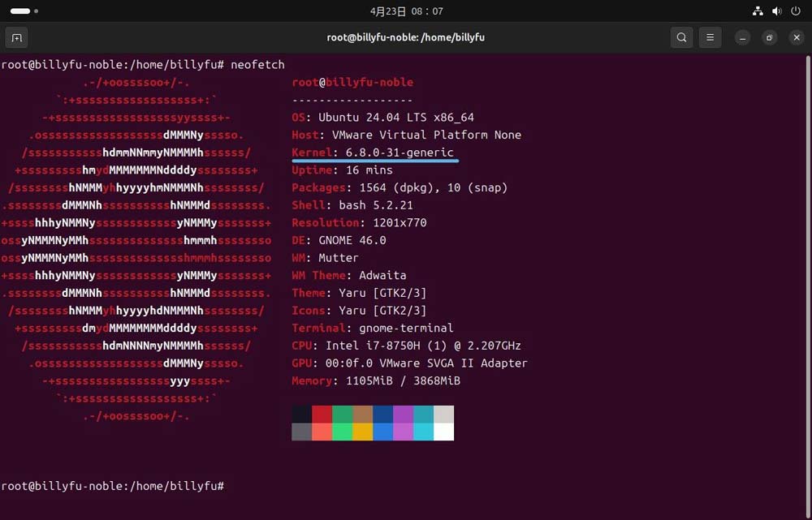Click the Activities workspace indicator pill
This screenshot has height=520, width=812.
[x=20, y=11]
